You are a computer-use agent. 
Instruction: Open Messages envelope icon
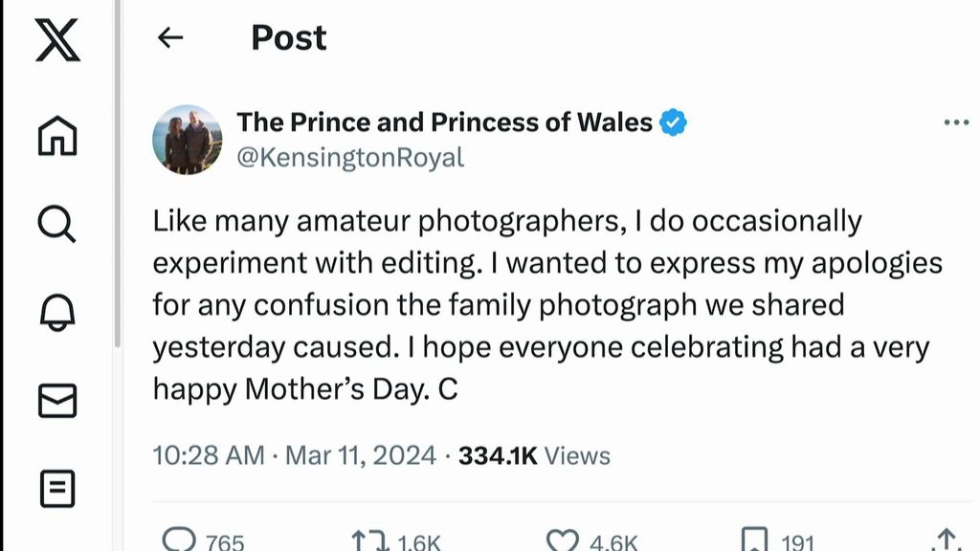(57, 401)
